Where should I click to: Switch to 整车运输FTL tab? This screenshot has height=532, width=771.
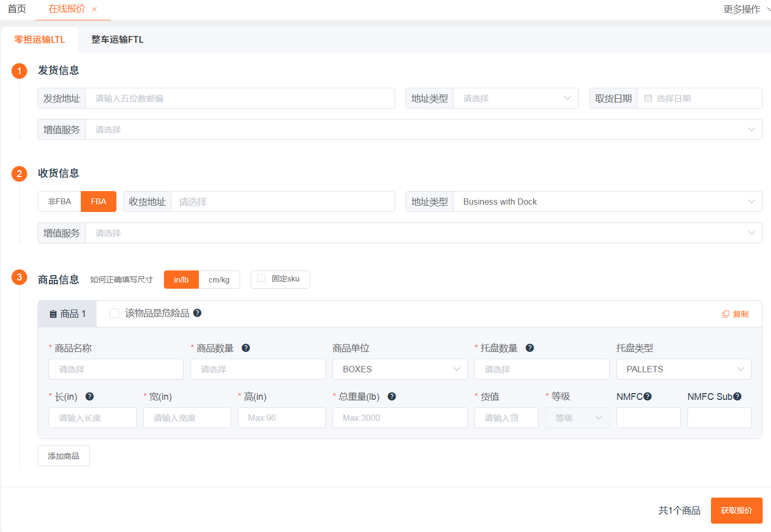pyautogui.click(x=117, y=40)
